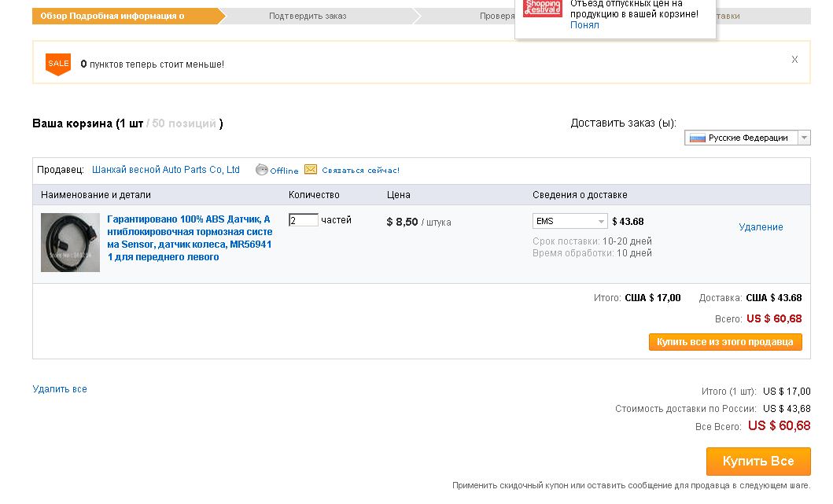Remove the item with 'Удаление'
The height and width of the screenshot is (504, 833).
(x=761, y=227)
